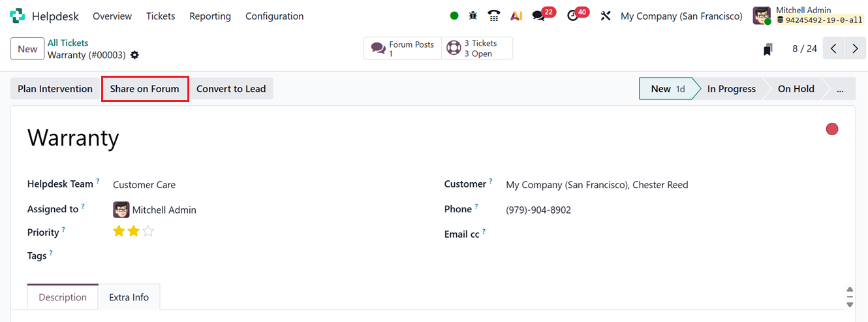868x322 pixels.
Task: Go back to All Tickets breadcrumb
Action: coord(68,43)
